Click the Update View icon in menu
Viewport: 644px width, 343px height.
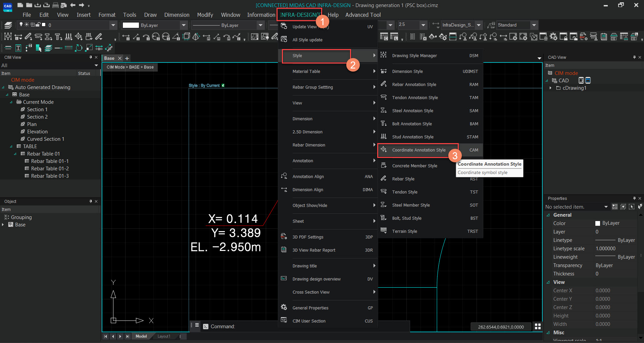click(x=284, y=26)
